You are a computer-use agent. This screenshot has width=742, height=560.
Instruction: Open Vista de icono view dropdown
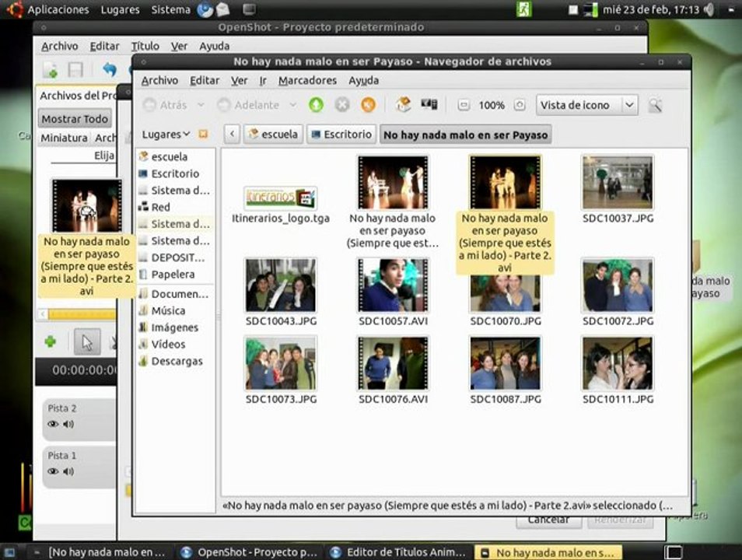click(x=586, y=105)
